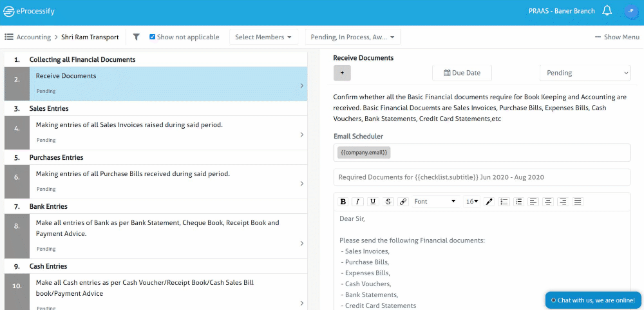Expand the Sales Invoices entries row arrow

pos(302,135)
